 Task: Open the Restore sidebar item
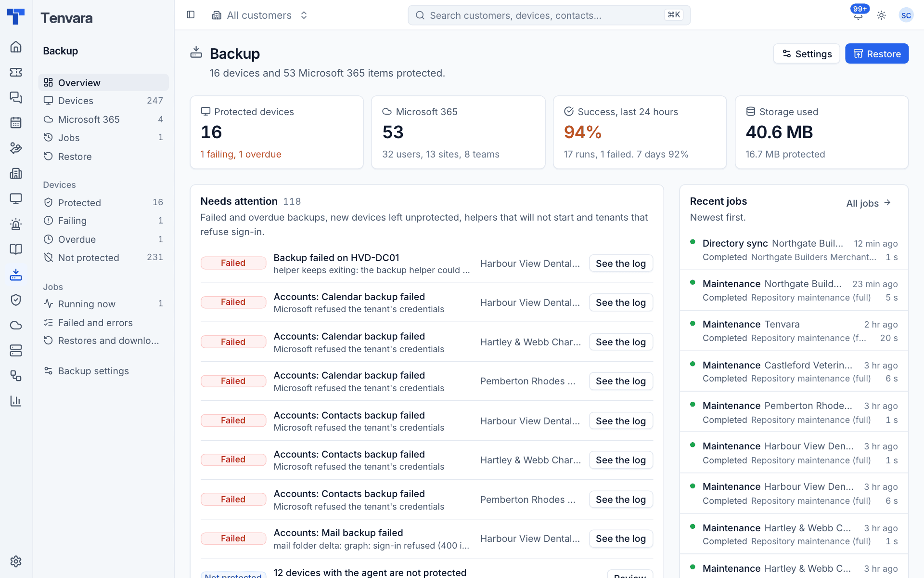coord(103,157)
